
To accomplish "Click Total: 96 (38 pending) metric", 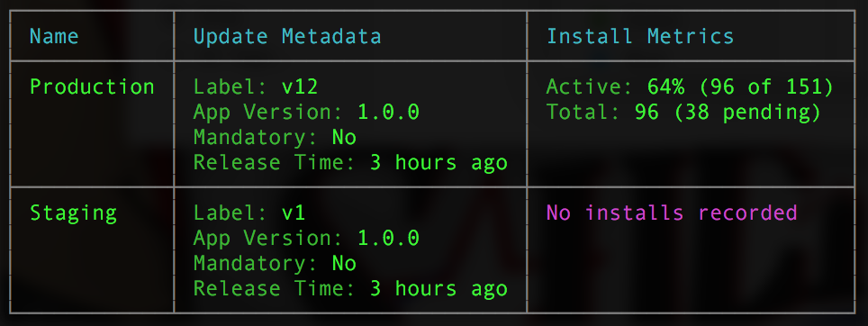I will (x=683, y=113).
